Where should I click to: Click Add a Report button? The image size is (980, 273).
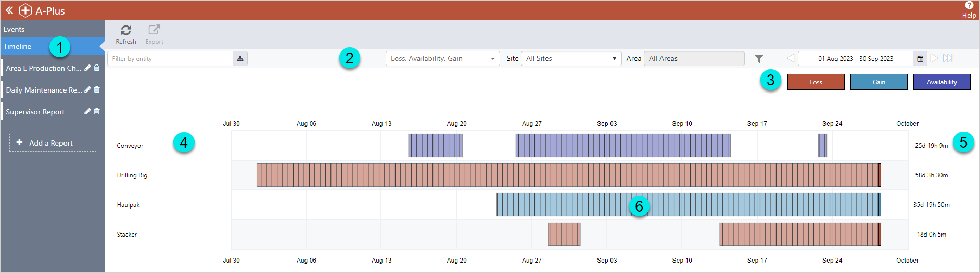tap(53, 143)
